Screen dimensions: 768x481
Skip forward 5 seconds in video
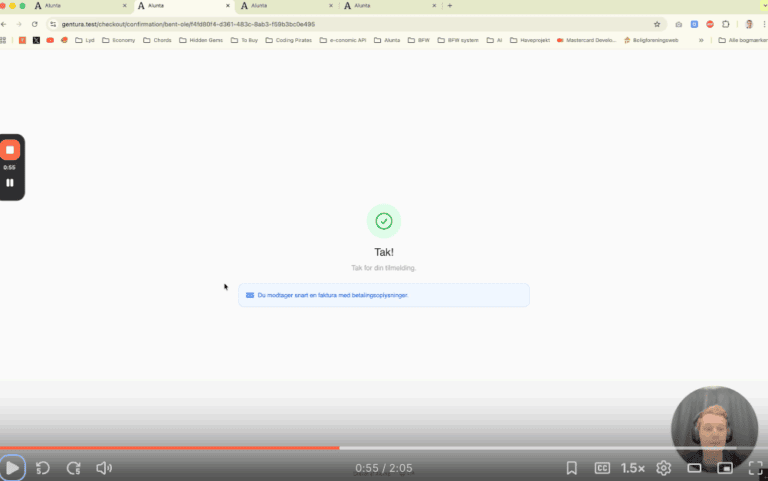point(73,467)
